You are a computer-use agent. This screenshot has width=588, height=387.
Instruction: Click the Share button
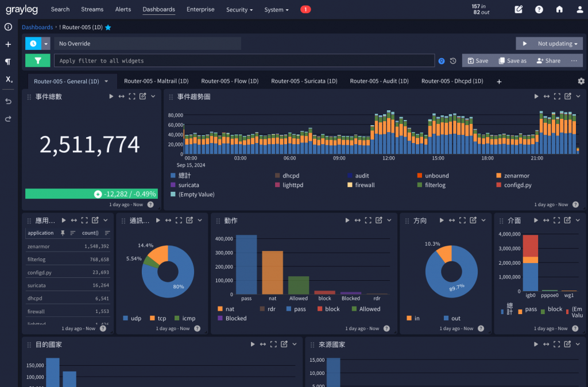548,60
